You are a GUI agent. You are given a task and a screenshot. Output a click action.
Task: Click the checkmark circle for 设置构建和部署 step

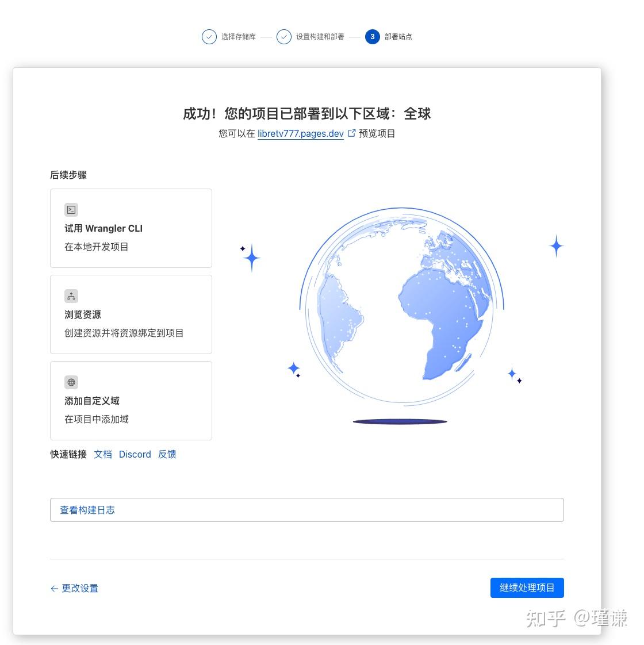coord(283,37)
